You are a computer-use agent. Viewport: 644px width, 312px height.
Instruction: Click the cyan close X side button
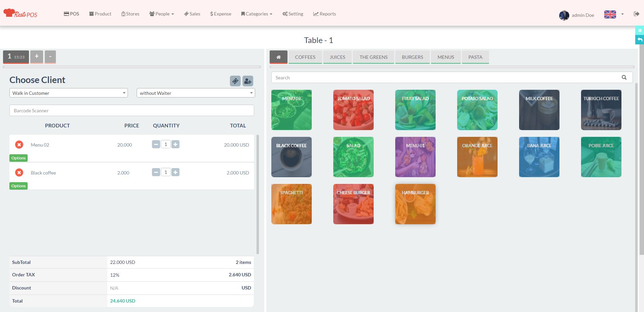(x=640, y=30)
